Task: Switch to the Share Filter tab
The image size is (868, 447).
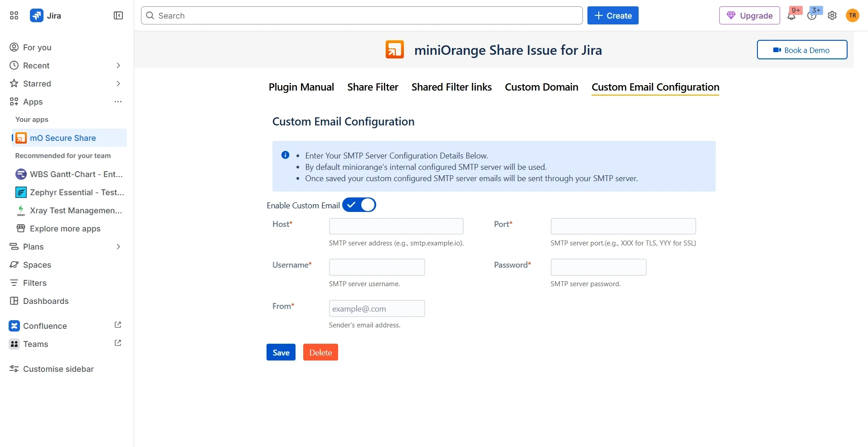Action: tap(373, 87)
